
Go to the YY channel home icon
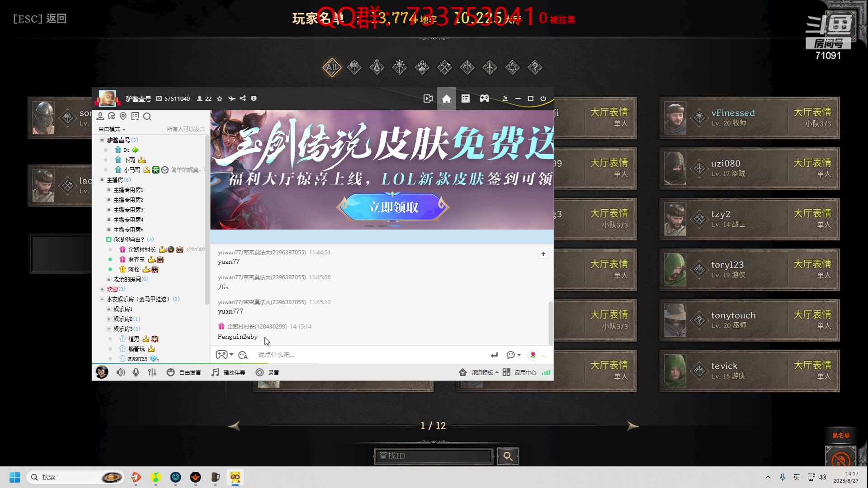[447, 99]
